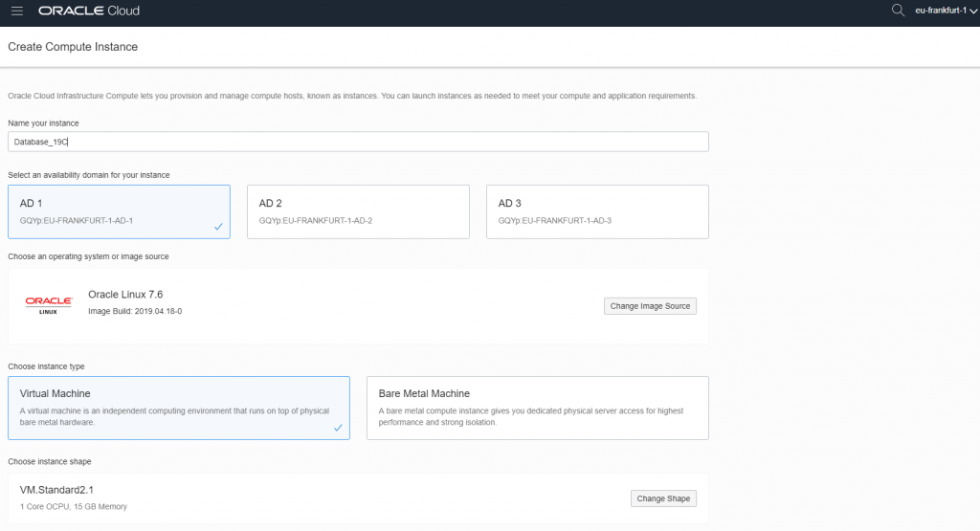Expand the eu-frankfurt-1 region dropdown
The height and width of the screenshot is (531, 980).
pos(946,11)
